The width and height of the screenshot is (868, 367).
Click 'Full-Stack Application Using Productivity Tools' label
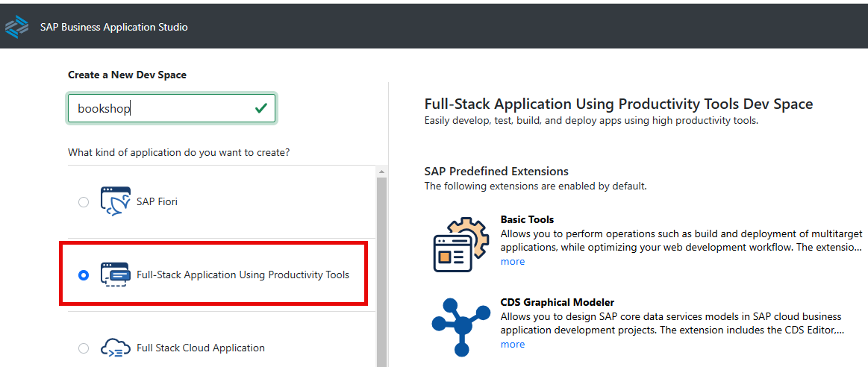243,275
